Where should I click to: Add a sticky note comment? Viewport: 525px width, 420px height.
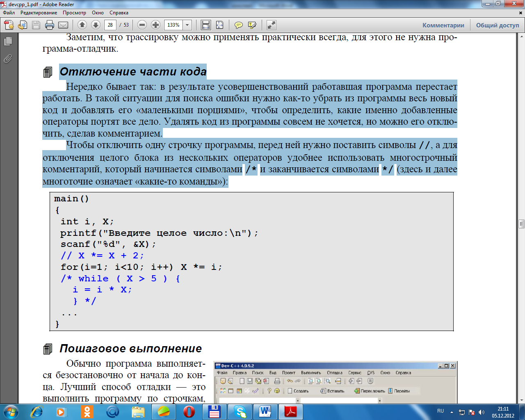[238, 25]
